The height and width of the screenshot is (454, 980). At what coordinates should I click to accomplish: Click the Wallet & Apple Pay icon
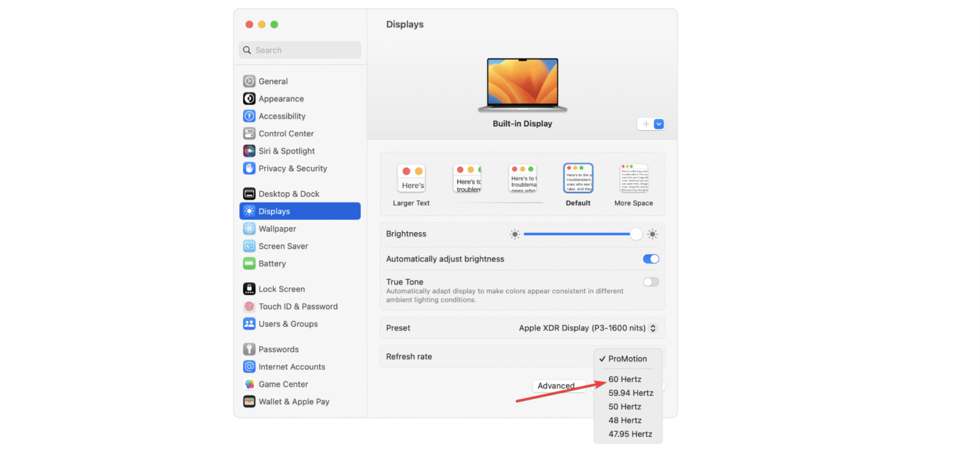[249, 402]
